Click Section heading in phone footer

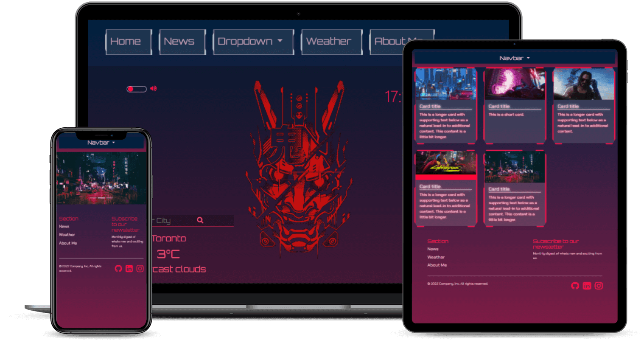pyautogui.click(x=69, y=219)
